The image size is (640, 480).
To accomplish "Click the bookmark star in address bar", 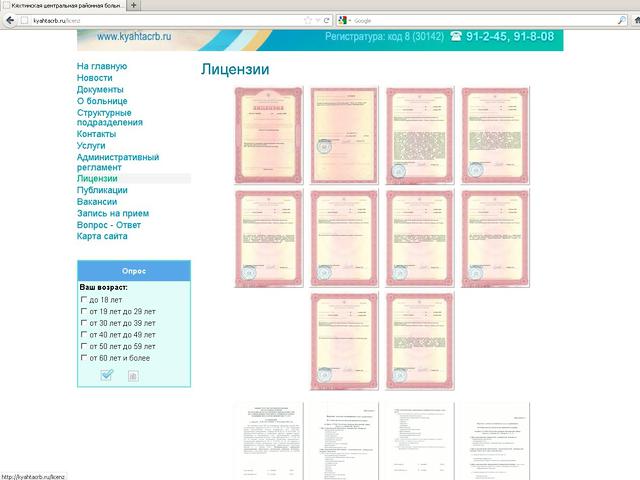I will coord(308,20).
